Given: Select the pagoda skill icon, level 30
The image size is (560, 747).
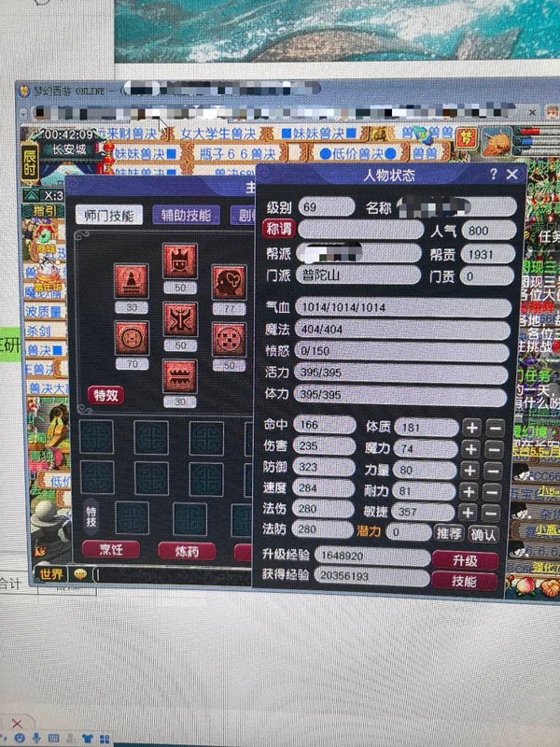Looking at the screenshot, I should (131, 282).
